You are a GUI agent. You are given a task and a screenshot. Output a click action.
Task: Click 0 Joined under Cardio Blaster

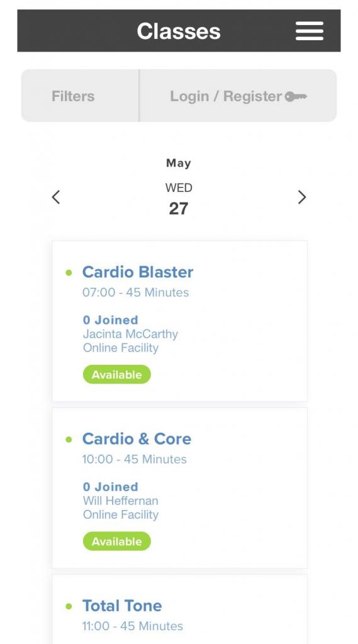tap(111, 320)
